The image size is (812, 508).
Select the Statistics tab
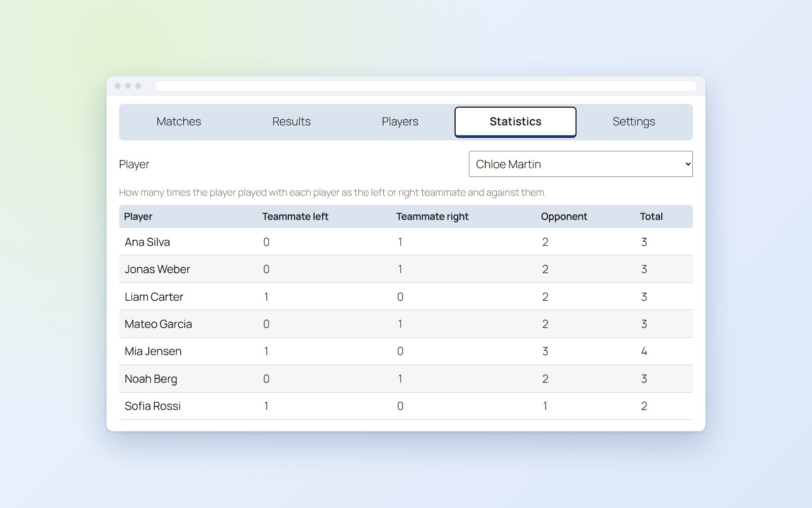tap(515, 122)
